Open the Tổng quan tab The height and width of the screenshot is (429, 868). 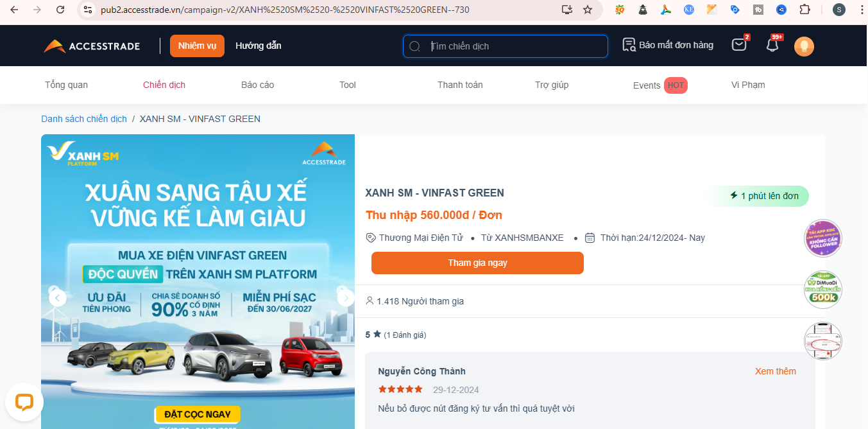[66, 85]
